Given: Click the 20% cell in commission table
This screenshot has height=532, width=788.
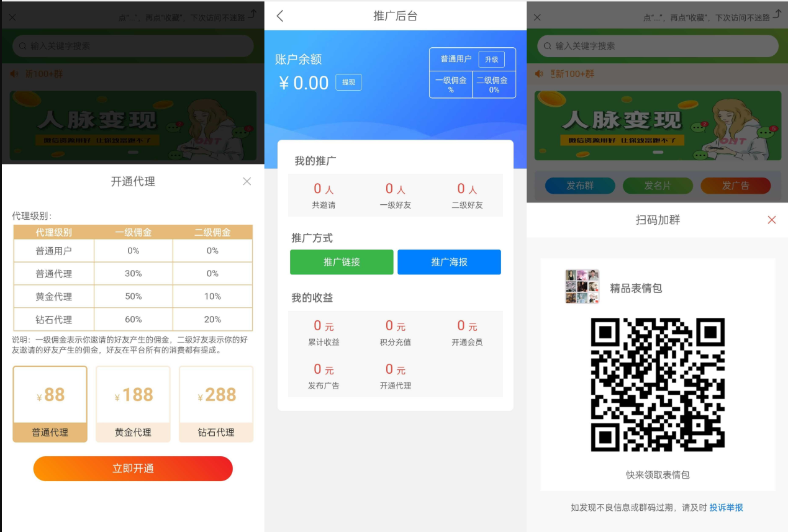Looking at the screenshot, I should click(212, 319).
